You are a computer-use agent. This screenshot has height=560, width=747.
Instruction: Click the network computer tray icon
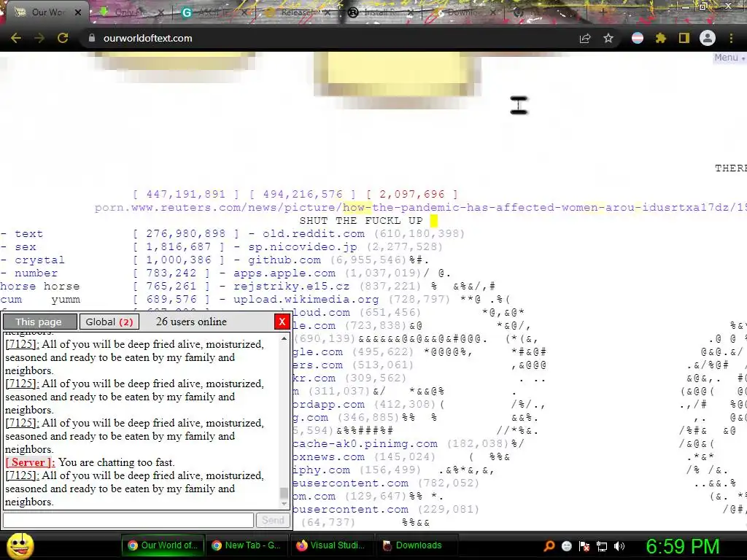click(602, 546)
